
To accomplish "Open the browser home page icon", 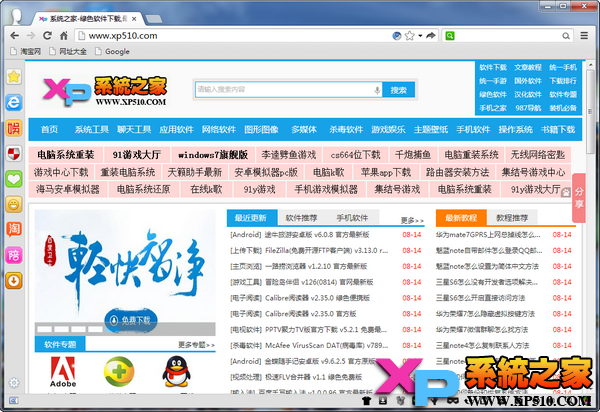I will point(64,36).
